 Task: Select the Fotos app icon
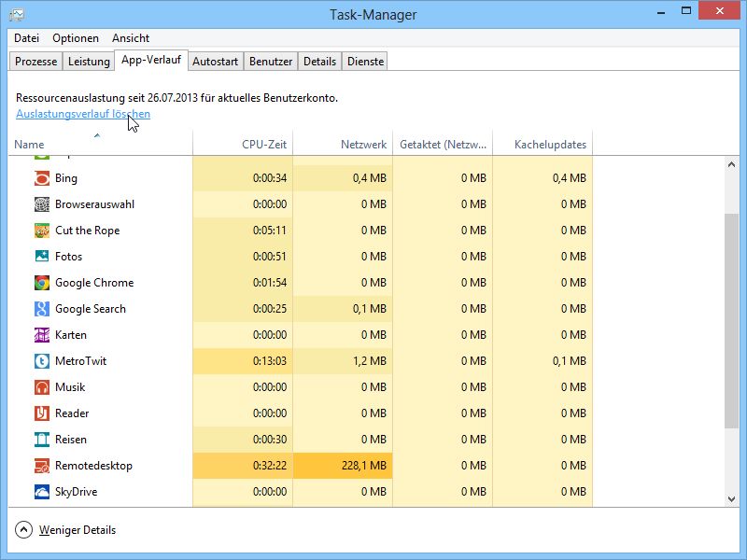pyautogui.click(x=42, y=256)
